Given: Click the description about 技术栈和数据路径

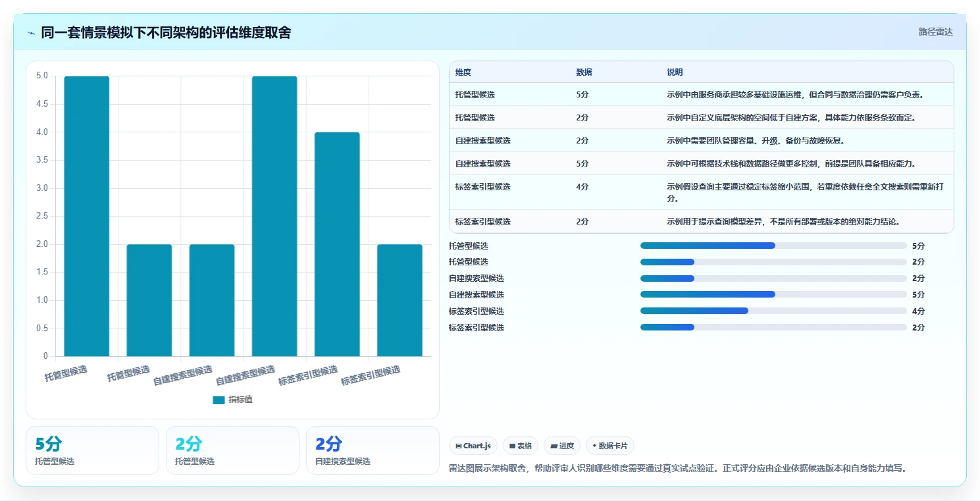Looking at the screenshot, I should click(x=792, y=164).
